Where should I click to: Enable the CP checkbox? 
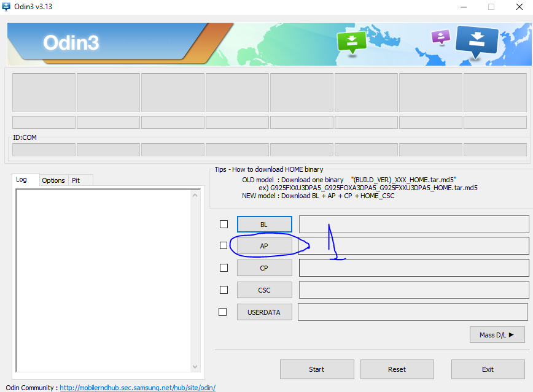[x=224, y=267]
